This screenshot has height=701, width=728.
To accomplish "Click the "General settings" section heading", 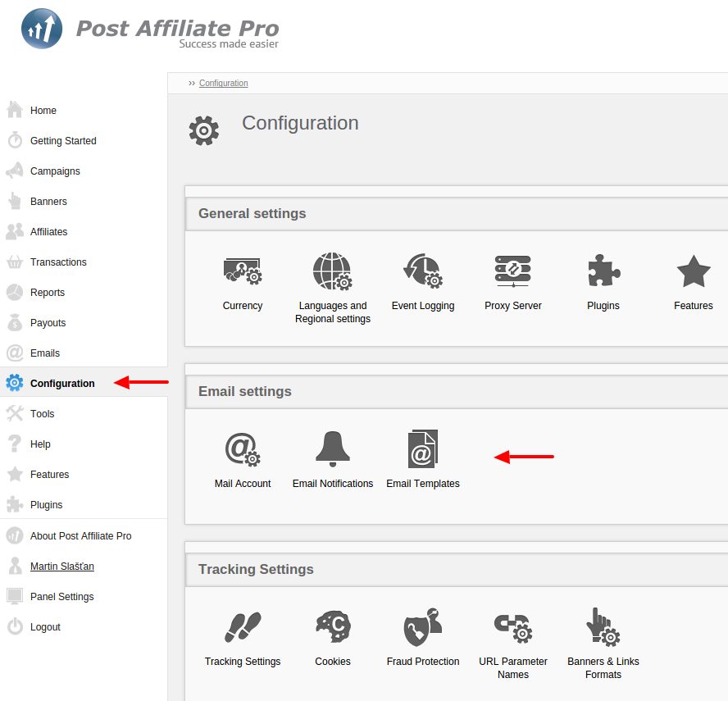I will [x=253, y=213].
